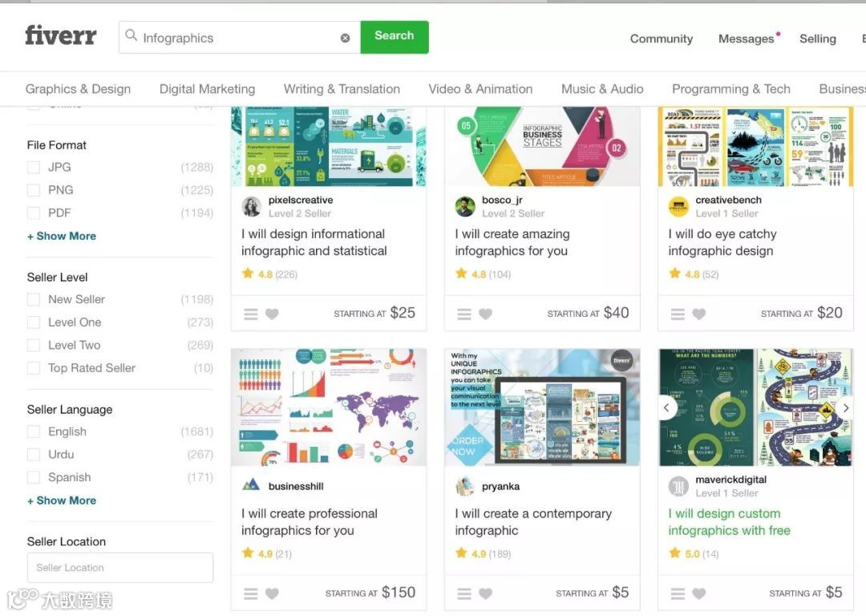
Task: Check the Spanish language filter
Action: [x=34, y=477]
